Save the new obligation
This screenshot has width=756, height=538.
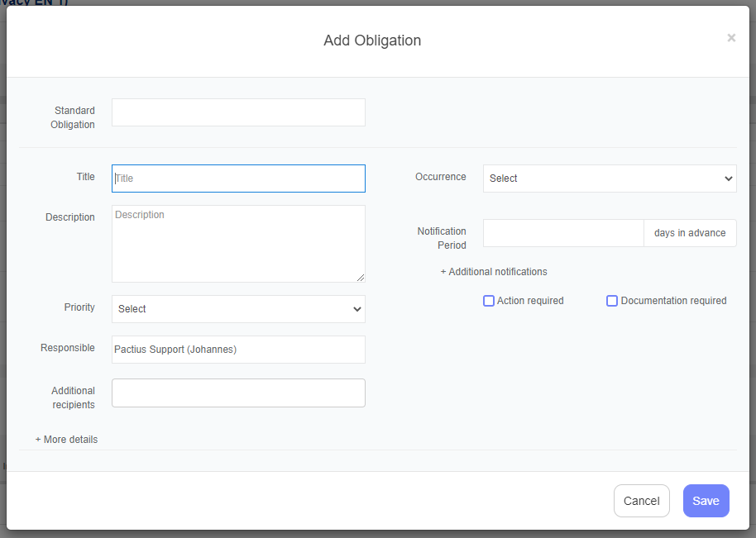tap(706, 501)
